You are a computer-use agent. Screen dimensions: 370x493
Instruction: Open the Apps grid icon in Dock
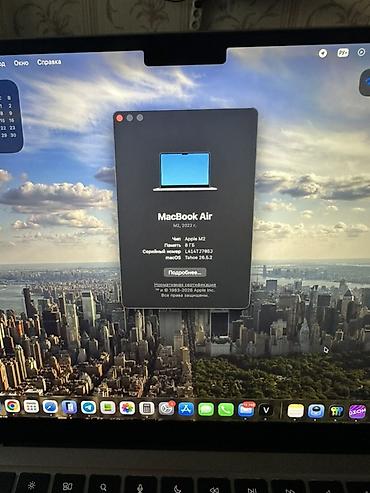coord(31,407)
